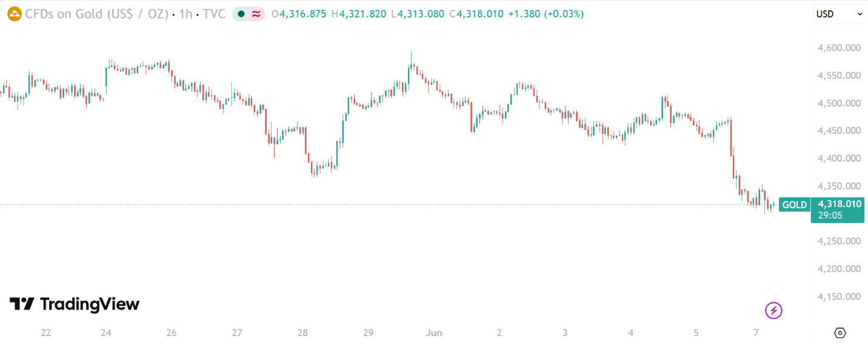Image resolution: width=868 pixels, height=344 pixels.
Task: Click date 22 on the time axis
Action: point(45,332)
